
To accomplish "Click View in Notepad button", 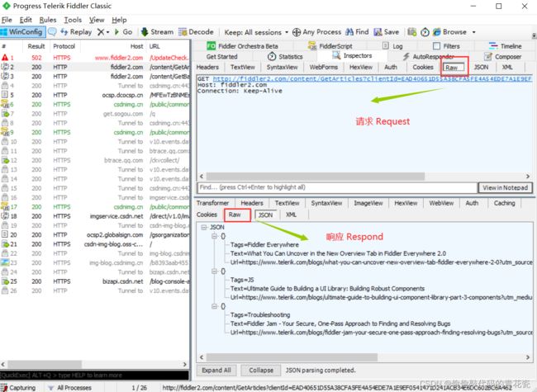I will click(x=505, y=187).
